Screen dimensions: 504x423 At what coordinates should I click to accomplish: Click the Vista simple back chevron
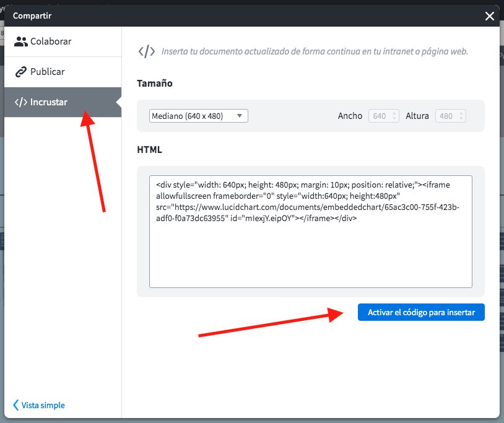click(15, 405)
